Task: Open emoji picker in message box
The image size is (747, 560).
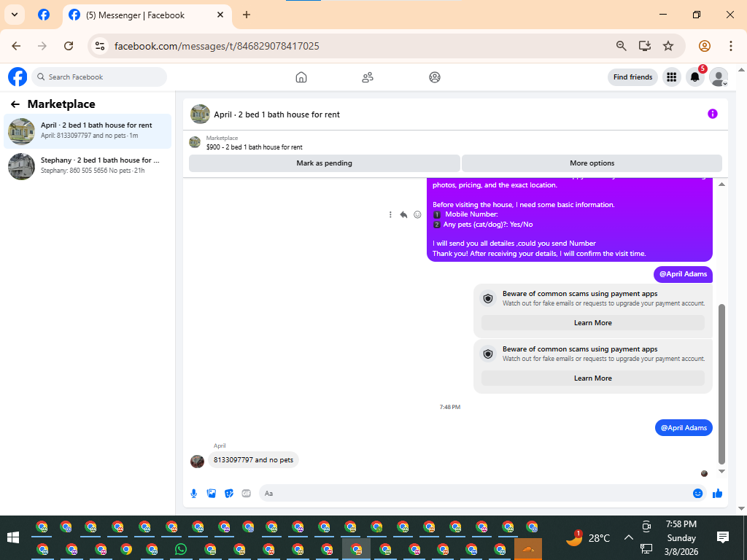Action: coord(697,494)
